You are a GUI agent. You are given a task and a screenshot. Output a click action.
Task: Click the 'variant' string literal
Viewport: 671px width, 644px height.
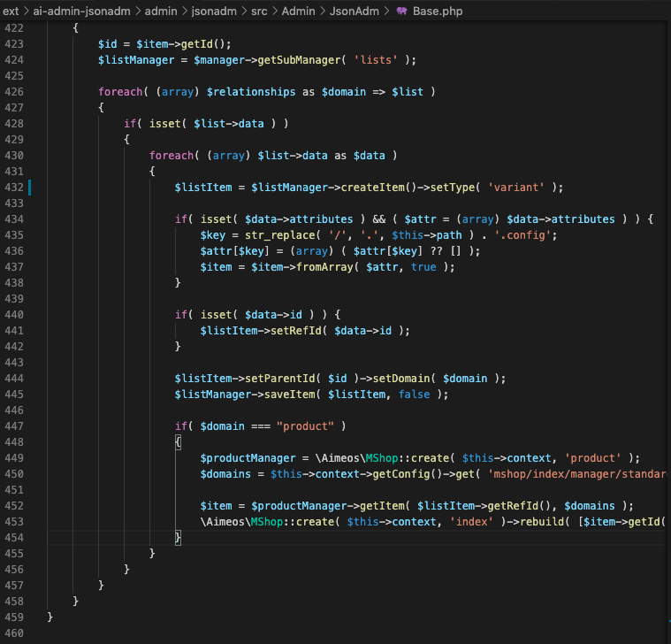(x=516, y=188)
